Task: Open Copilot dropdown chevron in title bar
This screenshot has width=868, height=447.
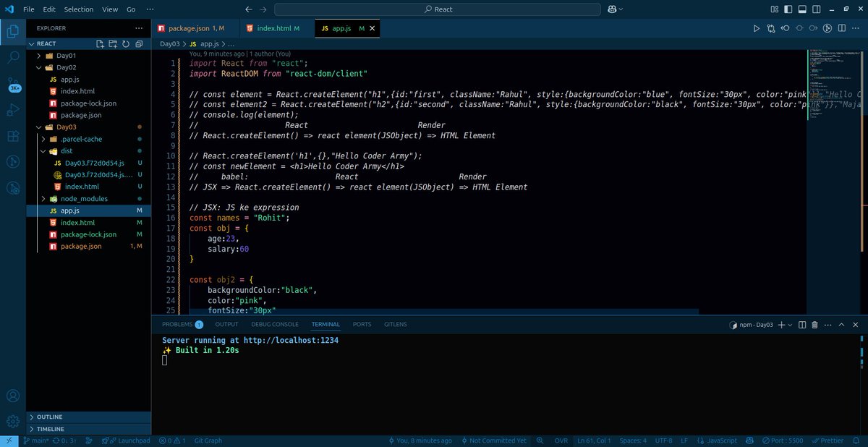Action: (621, 9)
